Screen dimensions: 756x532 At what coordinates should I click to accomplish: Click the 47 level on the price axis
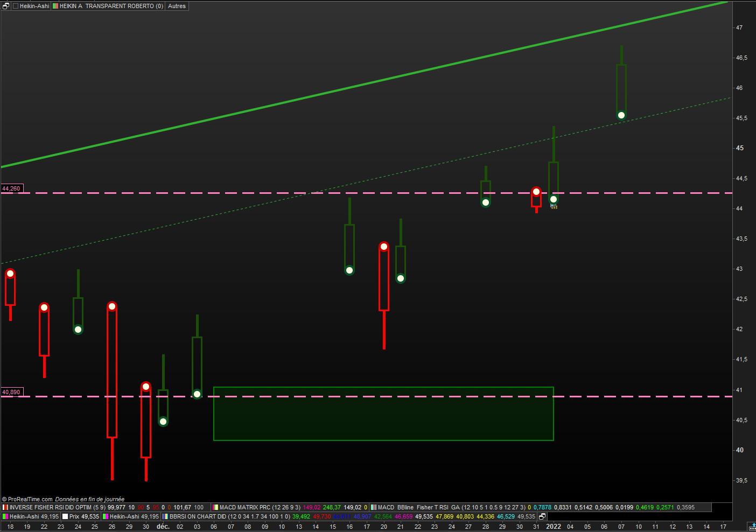(x=739, y=27)
